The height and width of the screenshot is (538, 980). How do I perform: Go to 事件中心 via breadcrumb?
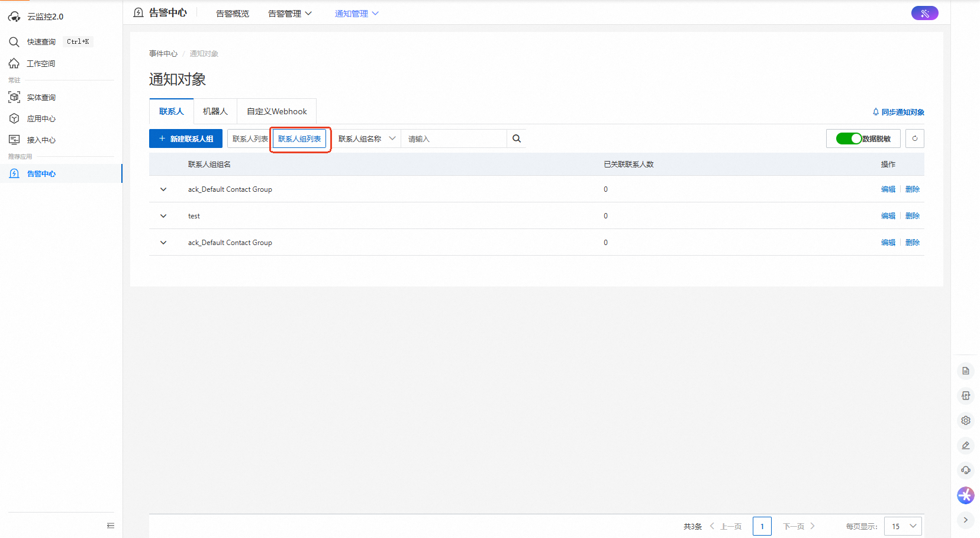coord(163,54)
